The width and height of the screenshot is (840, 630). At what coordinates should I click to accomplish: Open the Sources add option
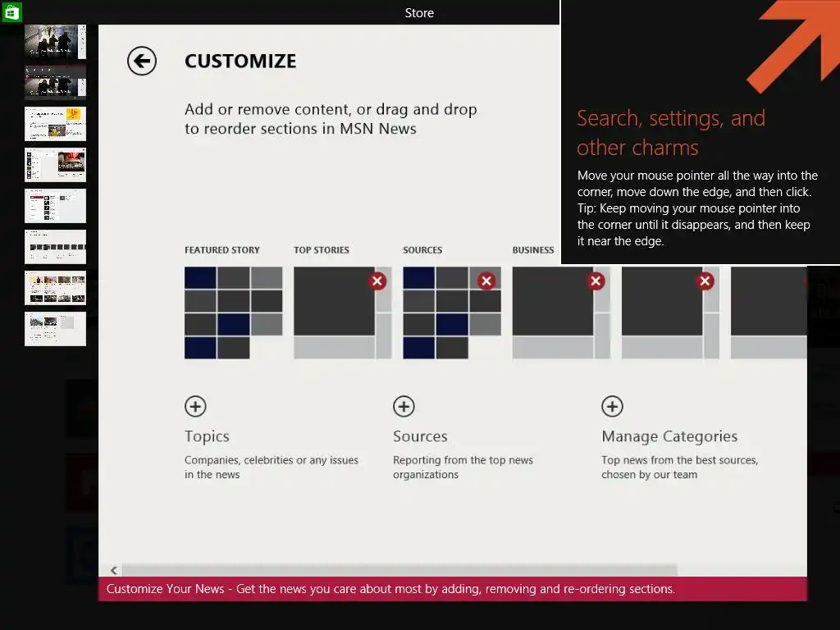pos(420,436)
